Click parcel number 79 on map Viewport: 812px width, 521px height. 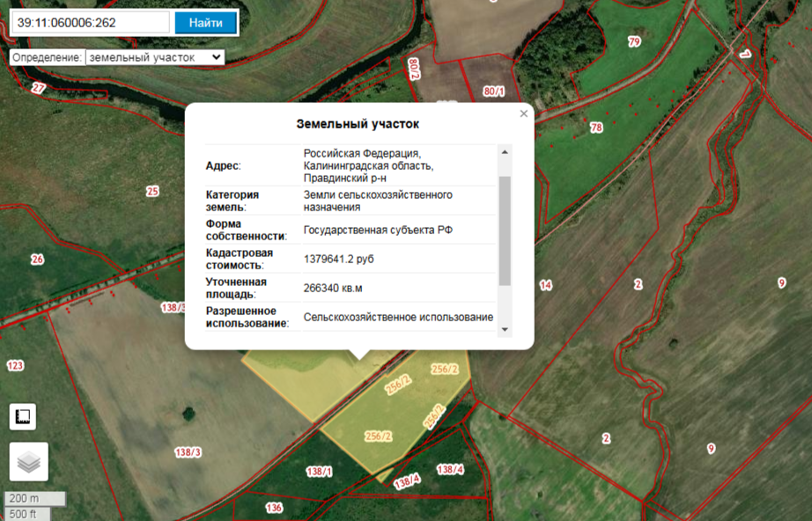[634, 41]
